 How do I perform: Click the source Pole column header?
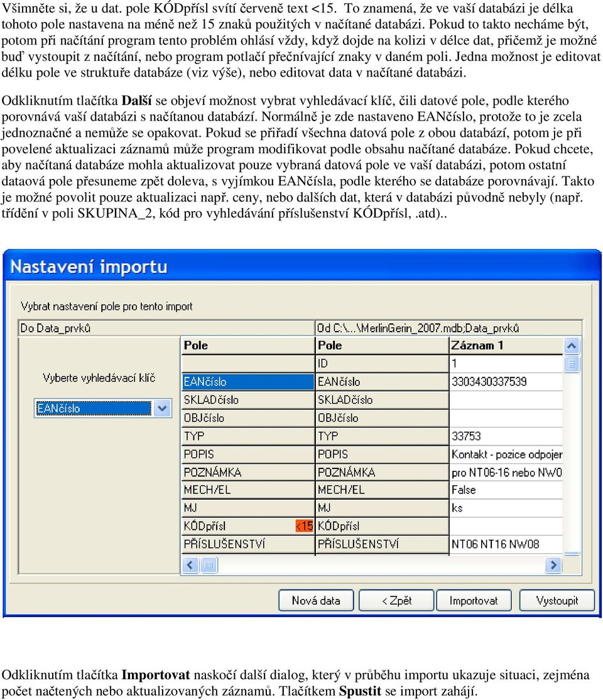(x=382, y=345)
